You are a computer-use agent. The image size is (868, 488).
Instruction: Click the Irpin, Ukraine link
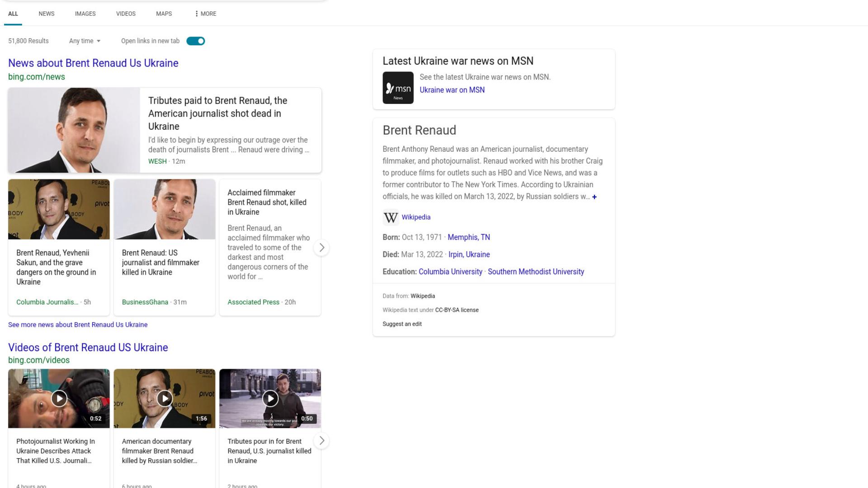coord(469,254)
